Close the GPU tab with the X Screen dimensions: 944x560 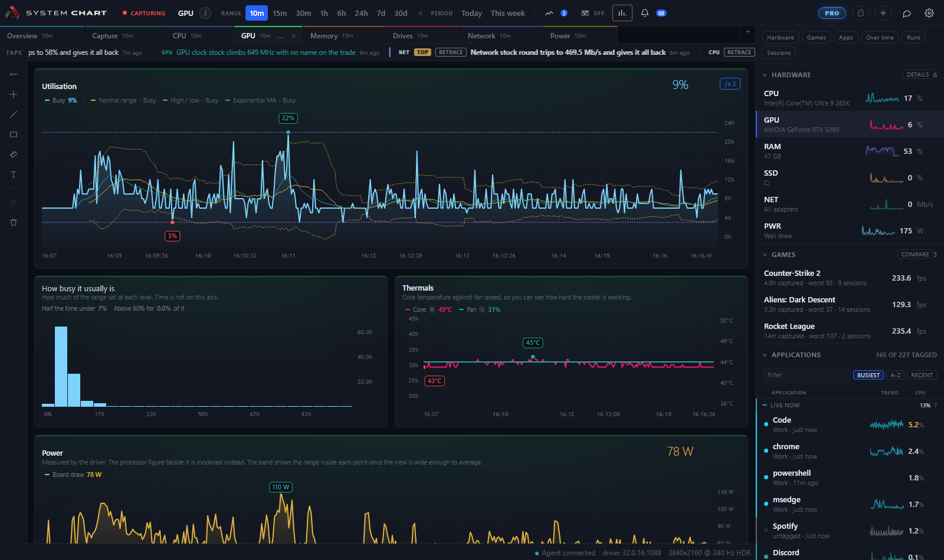click(294, 36)
